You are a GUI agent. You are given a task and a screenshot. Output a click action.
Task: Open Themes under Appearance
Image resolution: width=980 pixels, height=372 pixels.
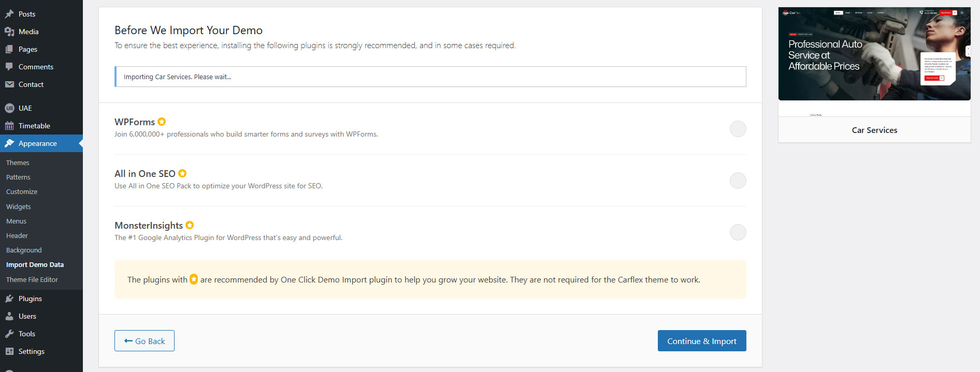18,162
